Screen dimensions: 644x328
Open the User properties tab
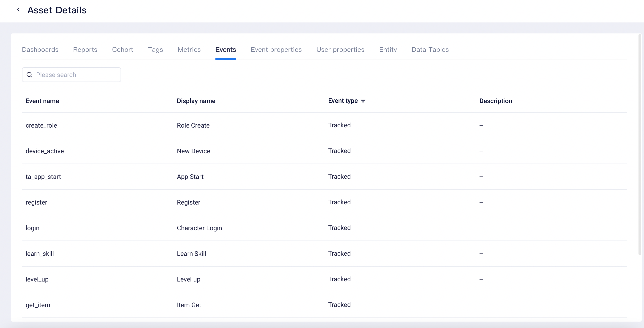pos(341,49)
